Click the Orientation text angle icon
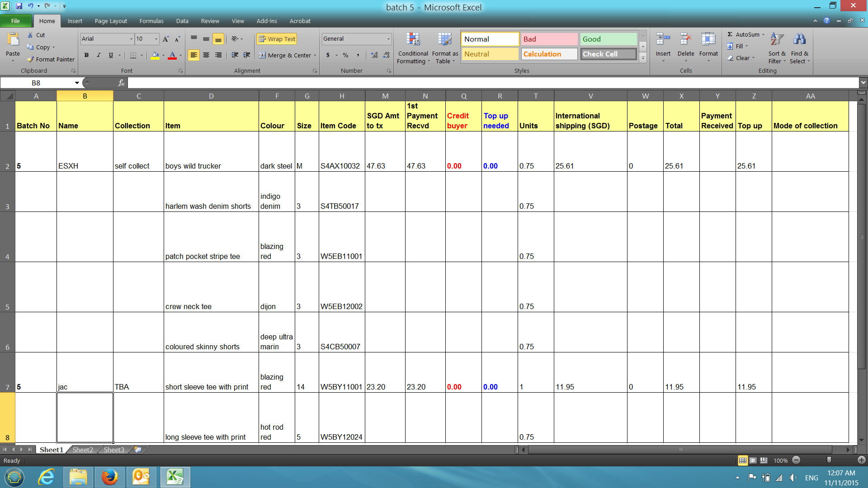 (x=235, y=39)
